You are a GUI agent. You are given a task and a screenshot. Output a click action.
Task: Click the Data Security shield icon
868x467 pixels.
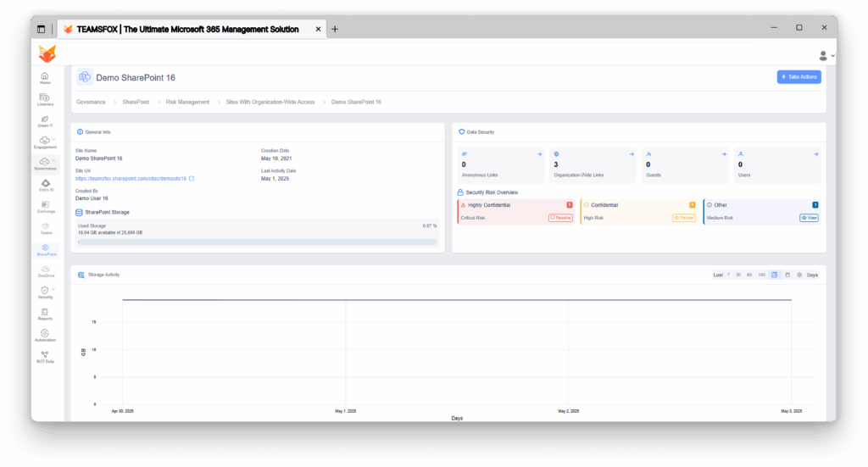click(462, 132)
